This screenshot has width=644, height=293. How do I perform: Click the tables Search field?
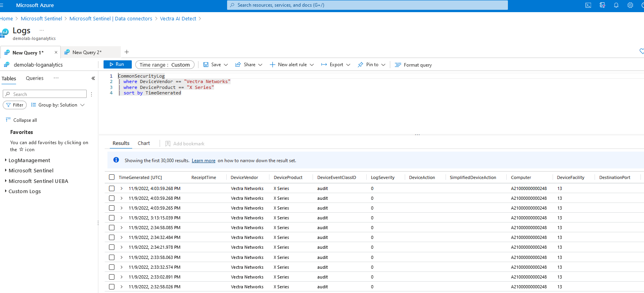coord(47,94)
